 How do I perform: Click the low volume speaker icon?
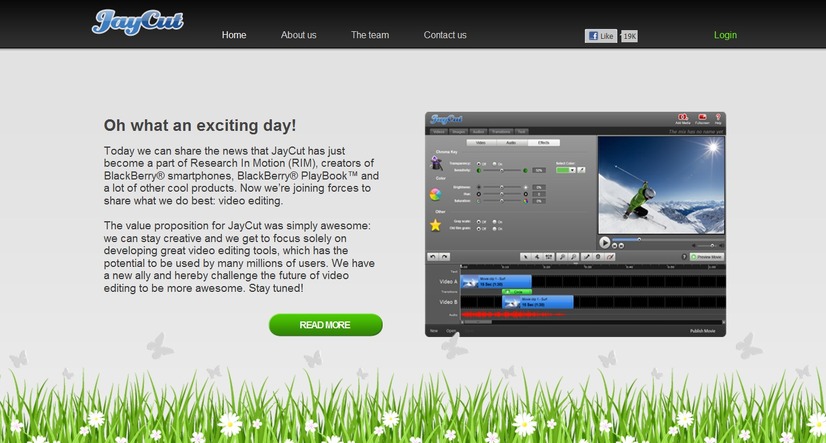pos(694,245)
